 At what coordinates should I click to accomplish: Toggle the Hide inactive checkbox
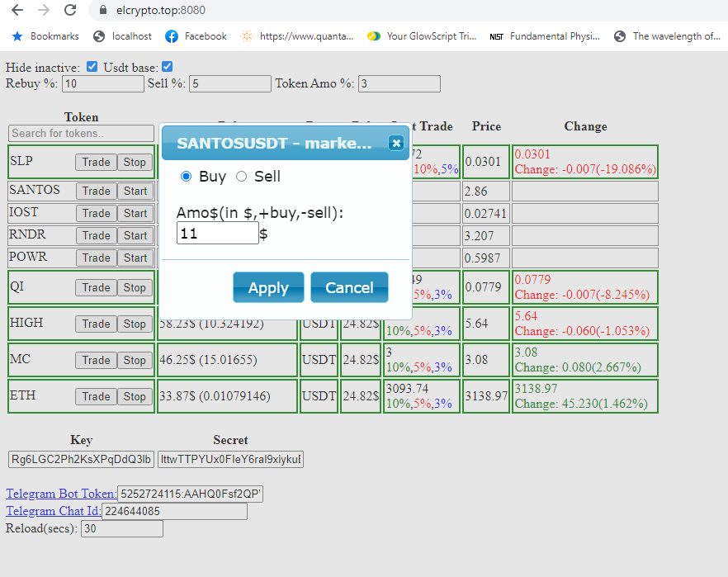pyautogui.click(x=92, y=66)
